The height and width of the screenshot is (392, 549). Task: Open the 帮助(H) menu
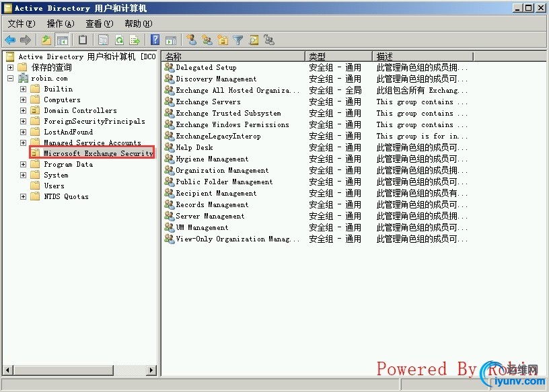coord(139,24)
